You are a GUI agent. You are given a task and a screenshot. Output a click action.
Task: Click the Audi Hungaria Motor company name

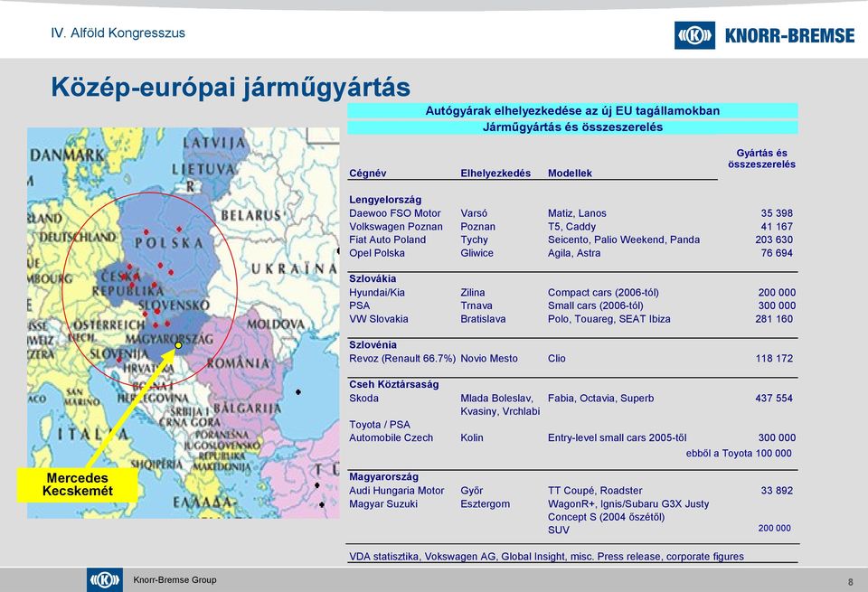point(396,491)
